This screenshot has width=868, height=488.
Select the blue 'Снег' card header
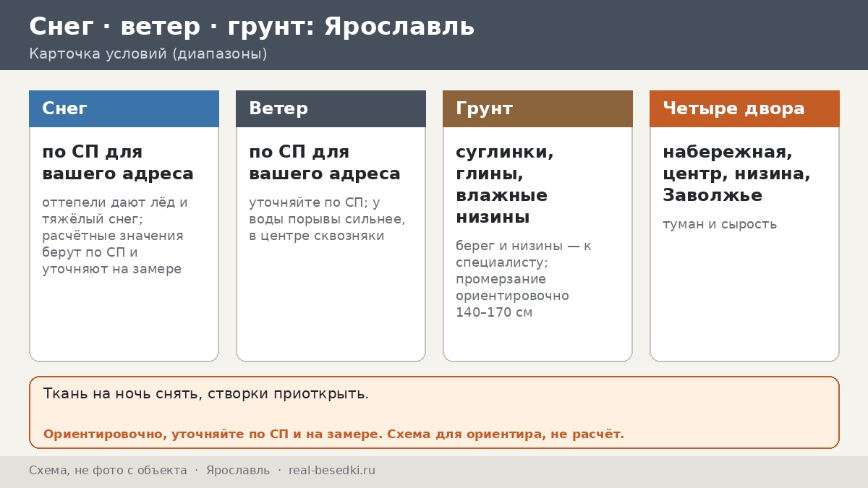(124, 108)
